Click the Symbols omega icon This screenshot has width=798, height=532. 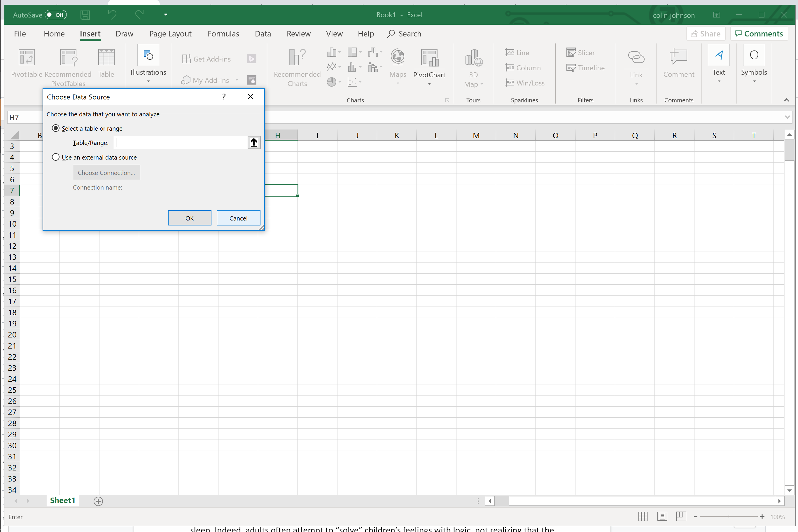[x=754, y=56]
